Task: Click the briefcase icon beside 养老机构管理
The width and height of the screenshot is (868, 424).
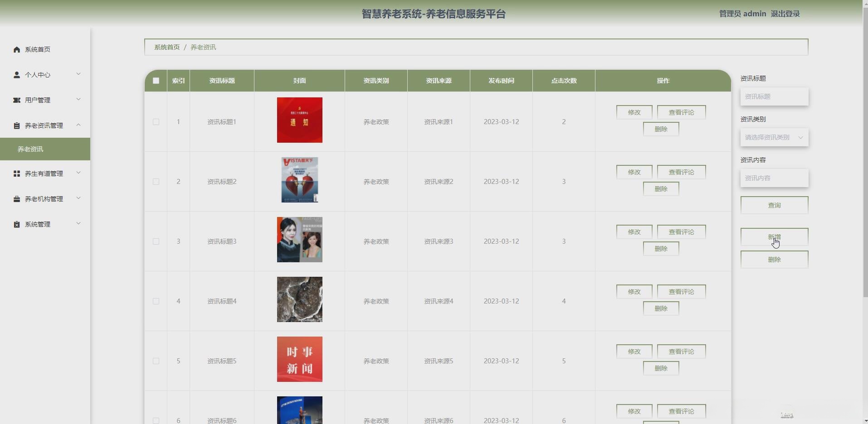Action: 17,199
